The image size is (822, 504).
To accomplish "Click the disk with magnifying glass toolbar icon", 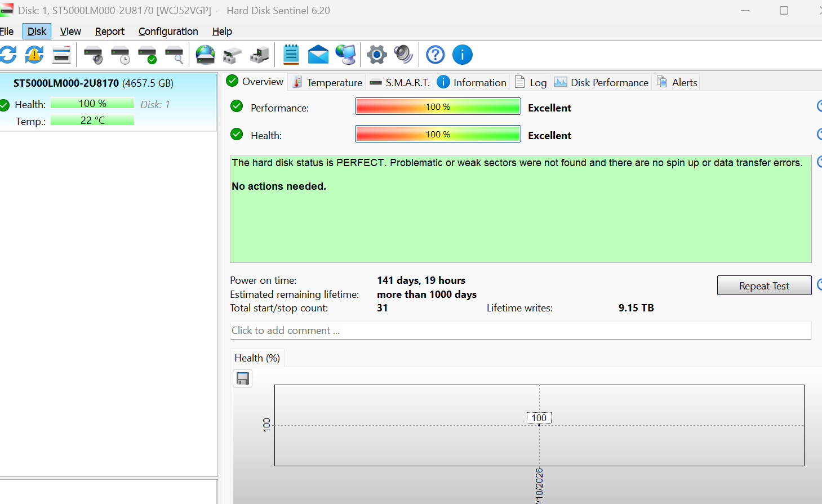I will click(x=174, y=55).
